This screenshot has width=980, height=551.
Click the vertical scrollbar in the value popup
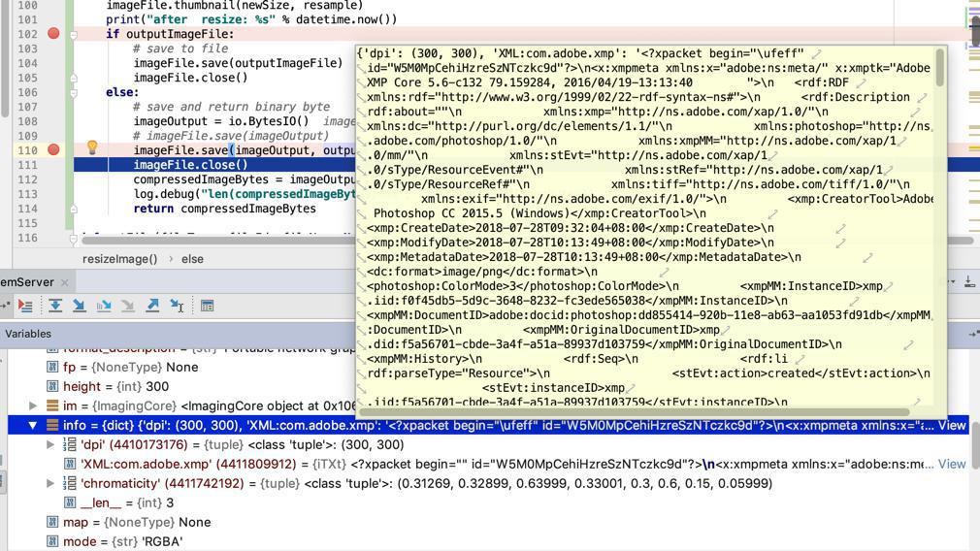click(x=939, y=68)
